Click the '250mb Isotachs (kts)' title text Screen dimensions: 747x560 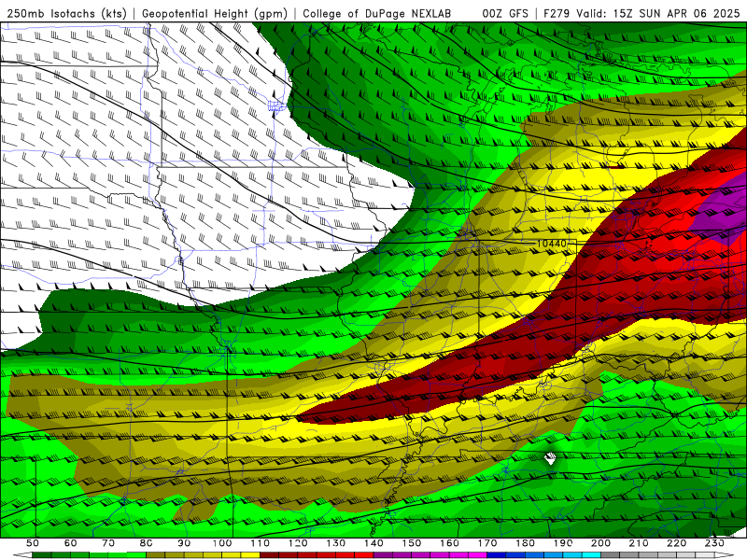click(x=66, y=13)
